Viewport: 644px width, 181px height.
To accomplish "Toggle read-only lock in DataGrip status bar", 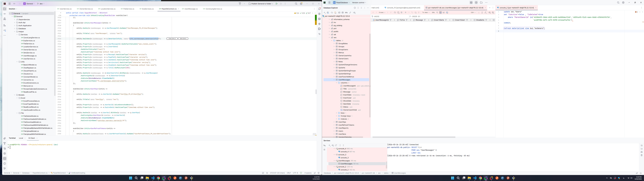I will click(x=637, y=173).
